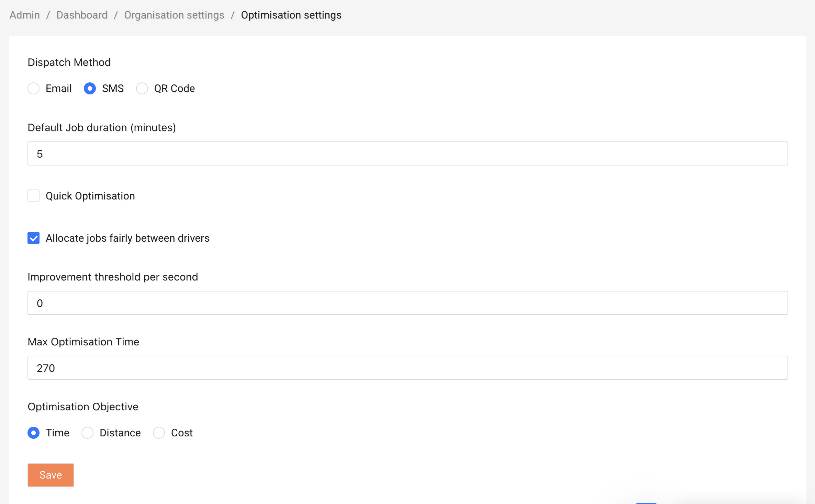Click the Default Job duration input field
This screenshot has width=815, height=504.
point(407,153)
